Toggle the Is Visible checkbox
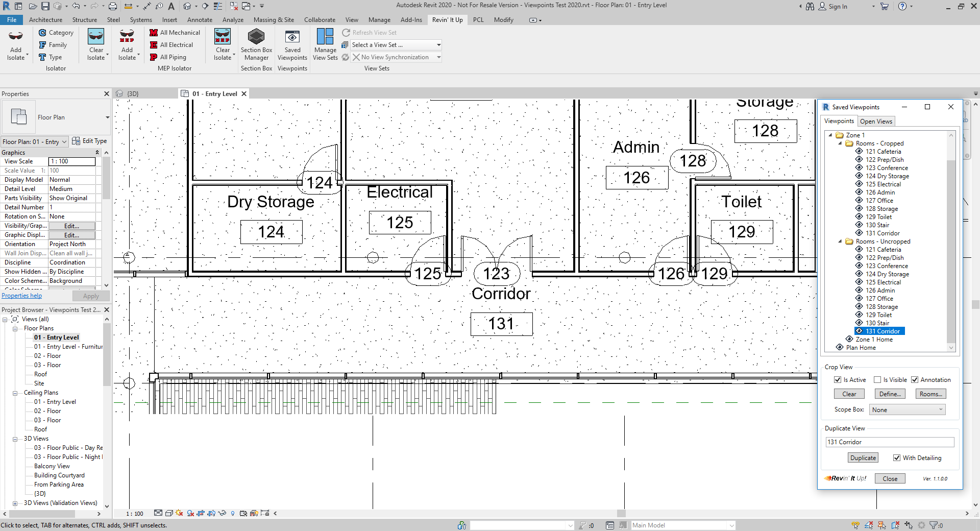The width and height of the screenshot is (980, 531). pyautogui.click(x=877, y=380)
